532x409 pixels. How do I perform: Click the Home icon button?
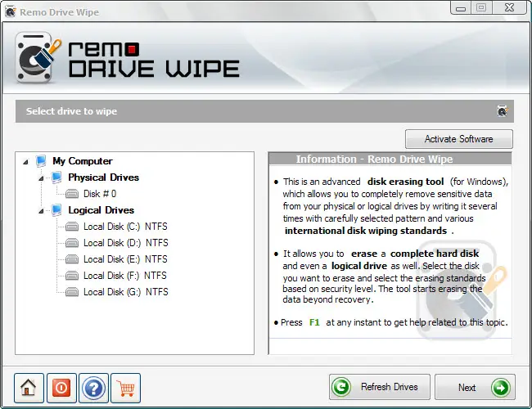tap(29, 388)
